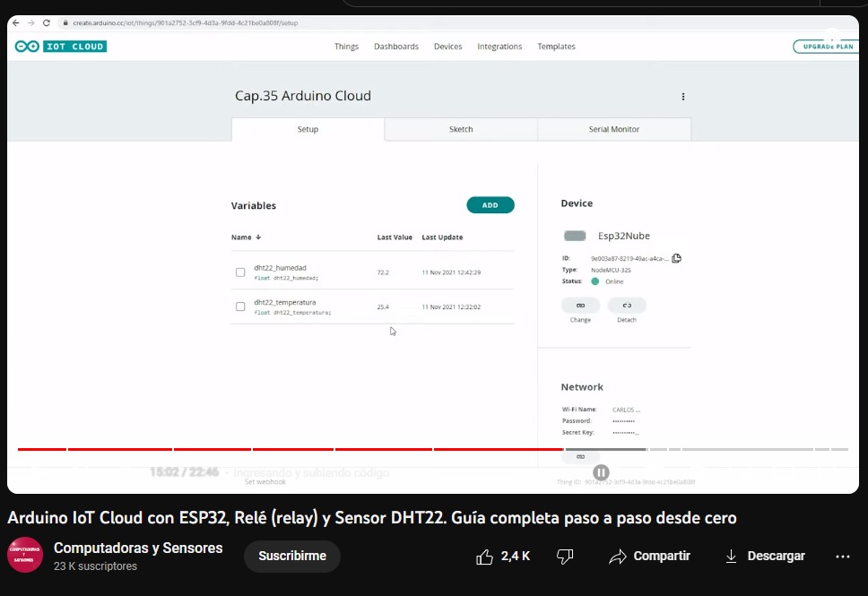The width and height of the screenshot is (868, 596).
Task: Check the dht22_temperatura variable checkbox
Action: pyautogui.click(x=239, y=306)
